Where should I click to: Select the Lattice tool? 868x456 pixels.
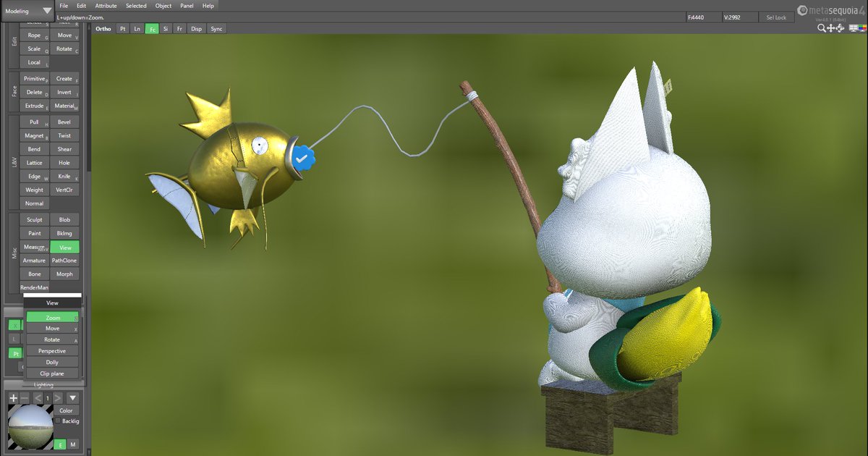[x=34, y=163]
